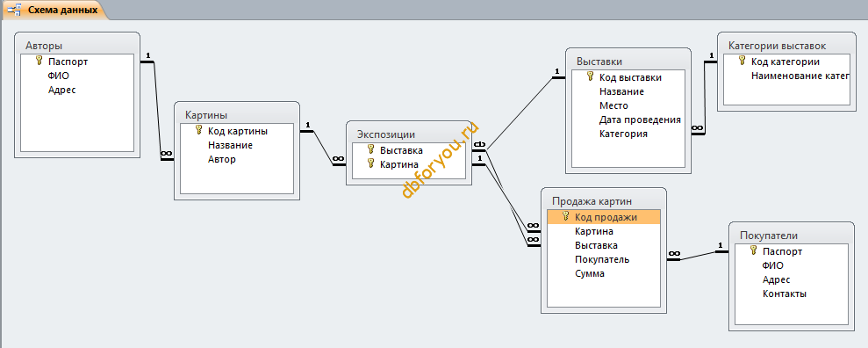The height and width of the screenshot is (348, 868).
Task: Click the key icon beside Код картины
Action: (x=198, y=131)
